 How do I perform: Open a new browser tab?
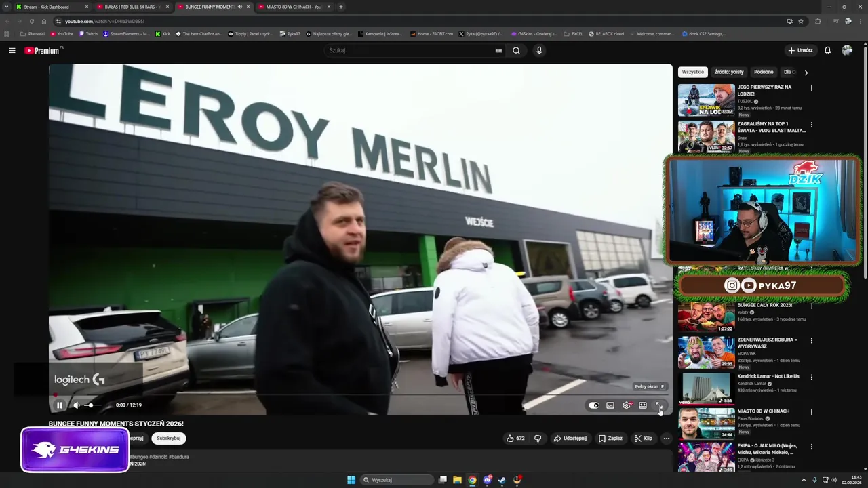click(x=340, y=7)
